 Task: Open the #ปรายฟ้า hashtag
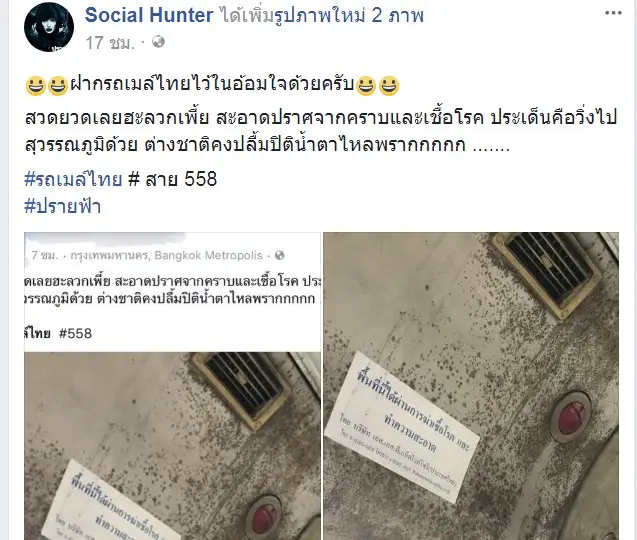point(63,206)
